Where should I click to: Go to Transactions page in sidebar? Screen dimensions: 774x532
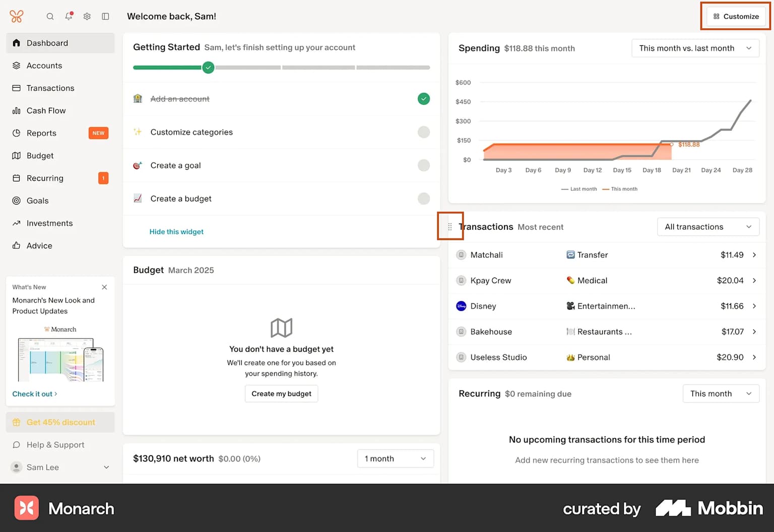tap(60, 88)
